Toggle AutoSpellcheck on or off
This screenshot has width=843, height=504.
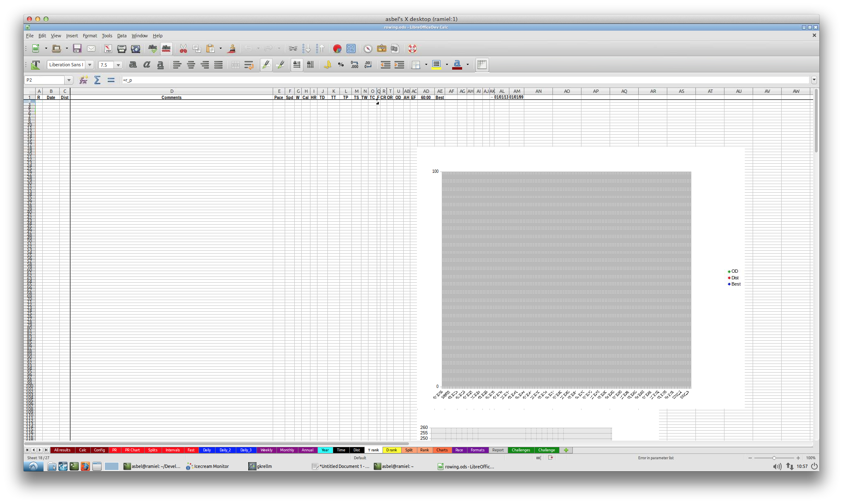(x=166, y=49)
